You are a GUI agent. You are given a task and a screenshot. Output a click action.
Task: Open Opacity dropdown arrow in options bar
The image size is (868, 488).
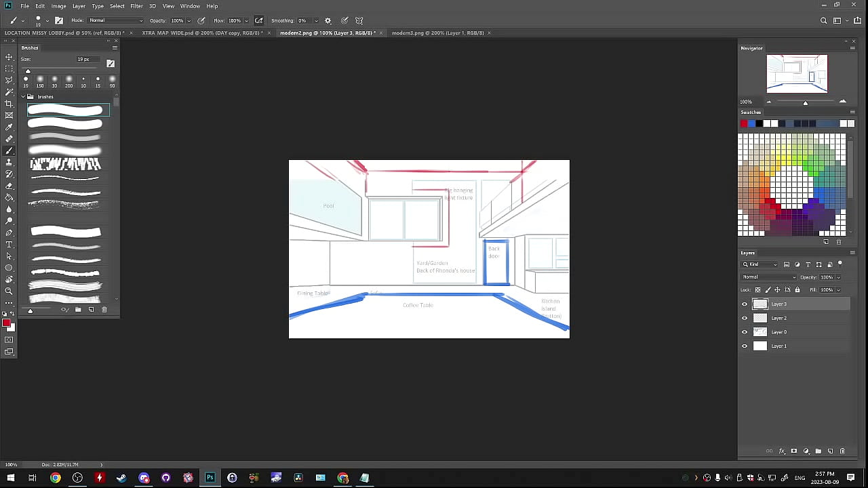coord(189,20)
